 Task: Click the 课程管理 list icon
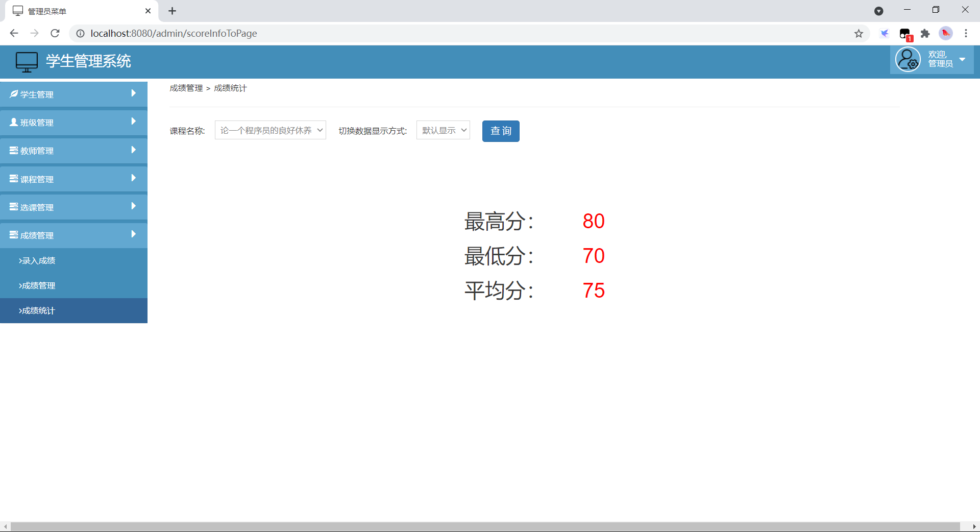pyautogui.click(x=13, y=179)
